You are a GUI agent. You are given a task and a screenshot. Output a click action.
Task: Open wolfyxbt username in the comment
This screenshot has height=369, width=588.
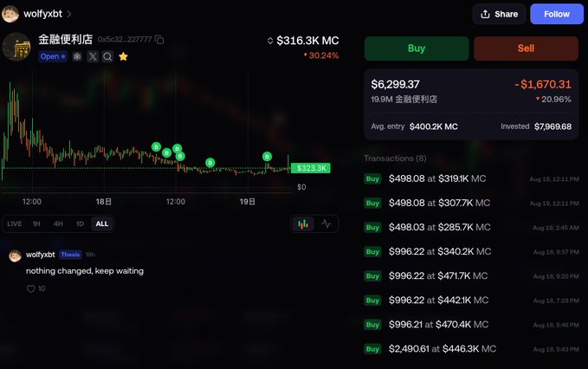tap(41, 255)
